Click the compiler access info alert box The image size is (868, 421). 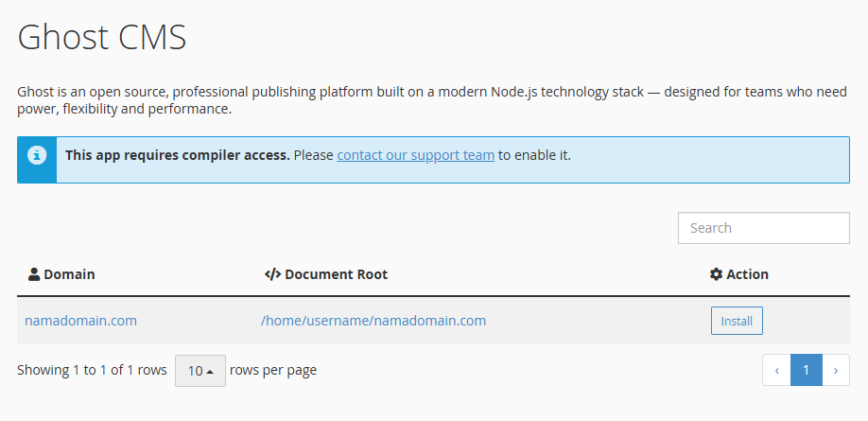[433, 160]
